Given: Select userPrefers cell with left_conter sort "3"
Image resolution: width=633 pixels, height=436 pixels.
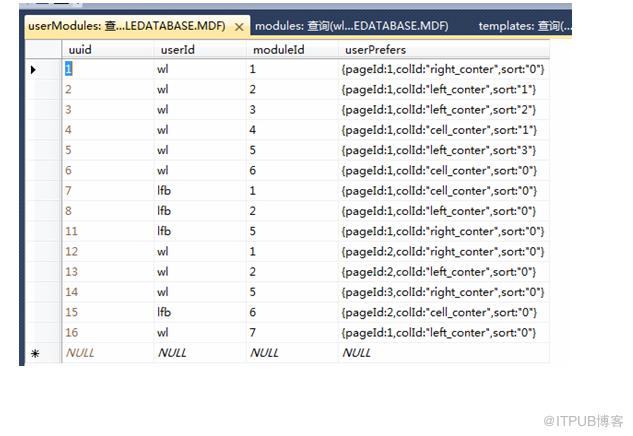Looking at the screenshot, I should [444, 150].
